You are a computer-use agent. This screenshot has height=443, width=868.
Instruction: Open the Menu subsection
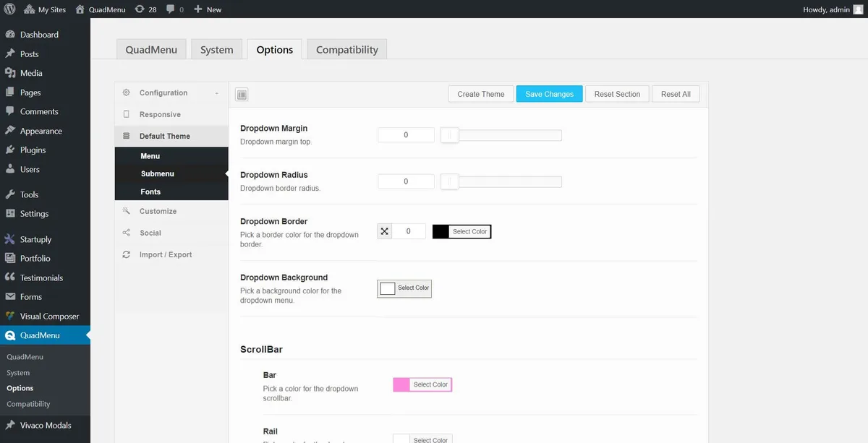171,156
